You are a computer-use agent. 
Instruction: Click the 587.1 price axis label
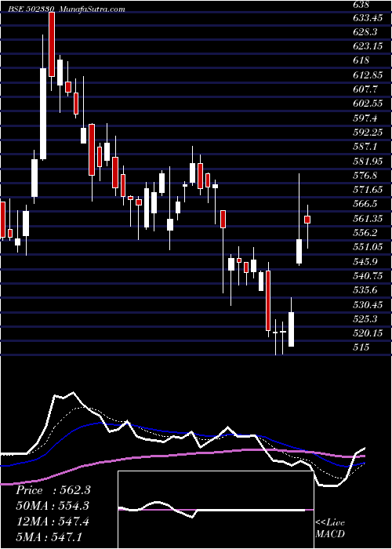pyautogui.click(x=365, y=147)
